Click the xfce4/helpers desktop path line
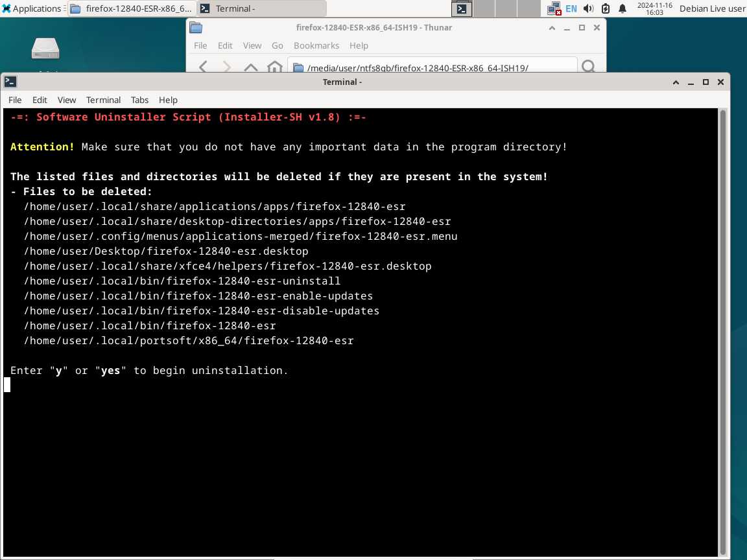The height and width of the screenshot is (560, 747). click(228, 266)
